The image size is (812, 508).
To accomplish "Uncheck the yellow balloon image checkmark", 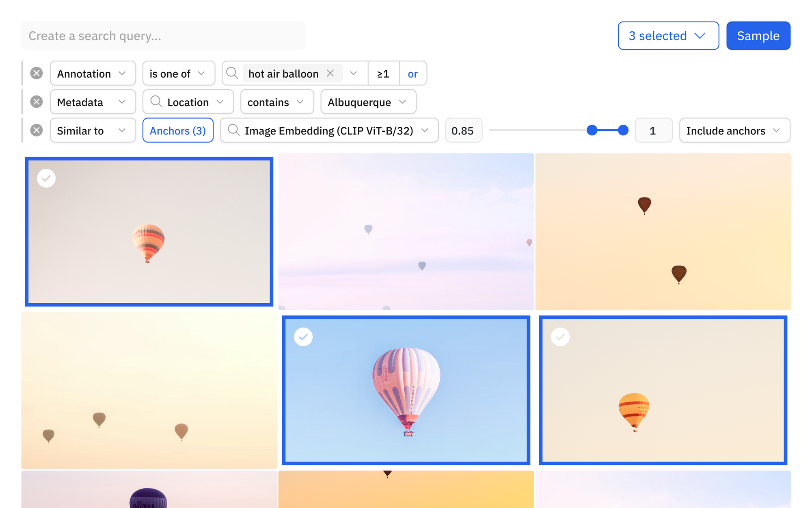I will (560, 337).
